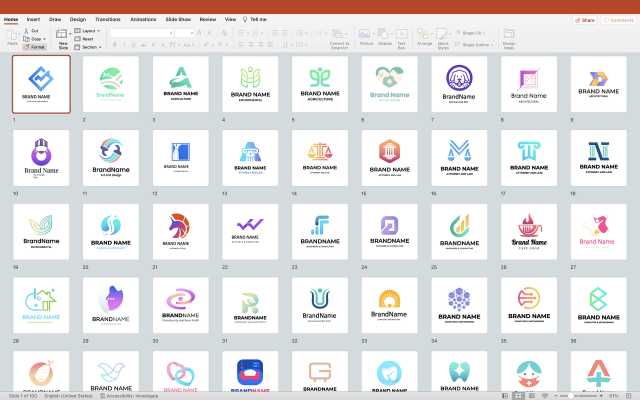Image resolution: width=640 pixels, height=400 pixels.
Task: Click the Quick Styles icon
Action: pos(444,34)
